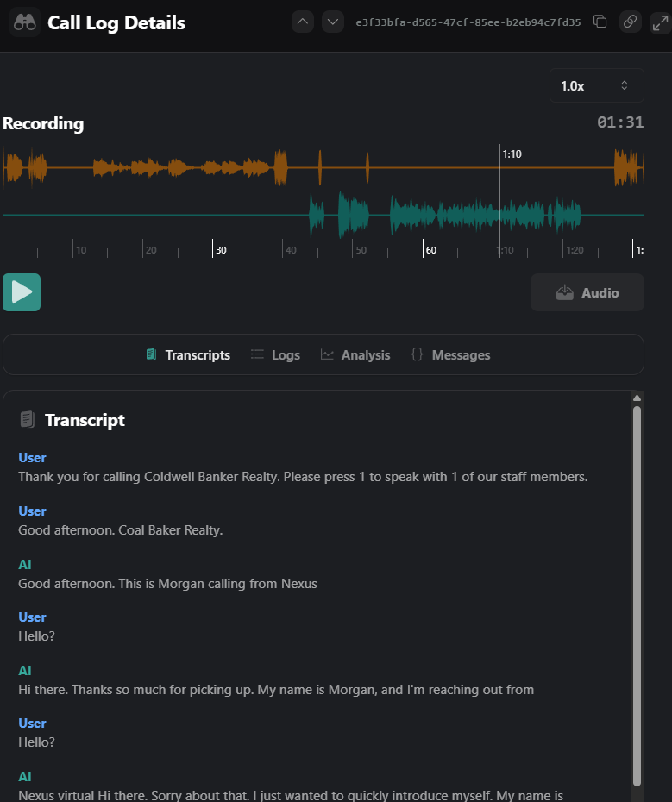Click the 30 second tick on timeline
This screenshot has width=672, height=802.
pyautogui.click(x=221, y=250)
